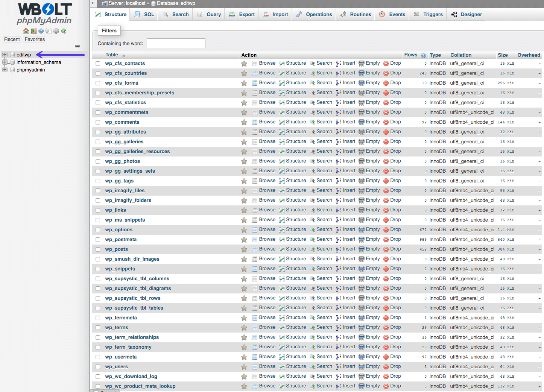The height and width of the screenshot is (392, 544).
Task: Sort tables by the Size column header
Action: pyautogui.click(x=502, y=55)
